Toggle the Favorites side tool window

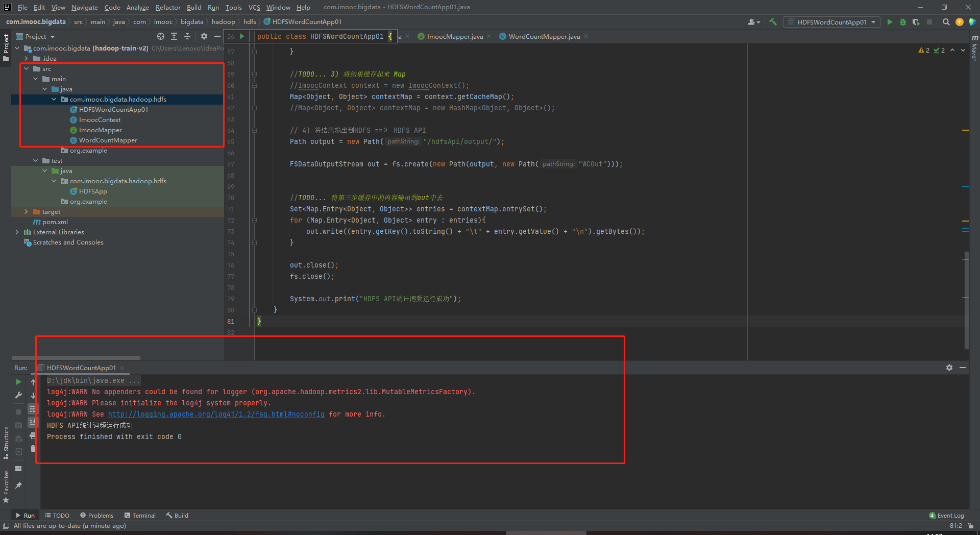click(x=6, y=486)
